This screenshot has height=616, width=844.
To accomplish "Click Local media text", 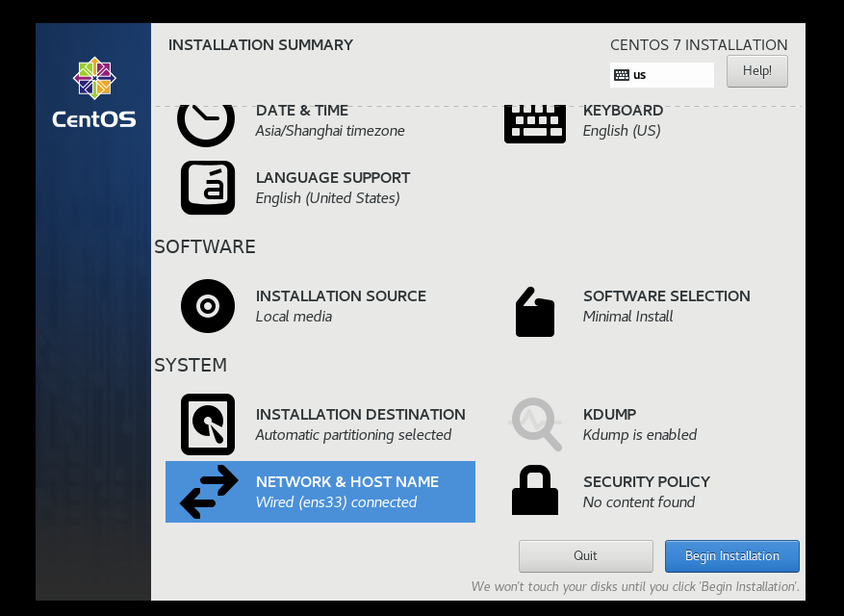I will click(x=294, y=317).
